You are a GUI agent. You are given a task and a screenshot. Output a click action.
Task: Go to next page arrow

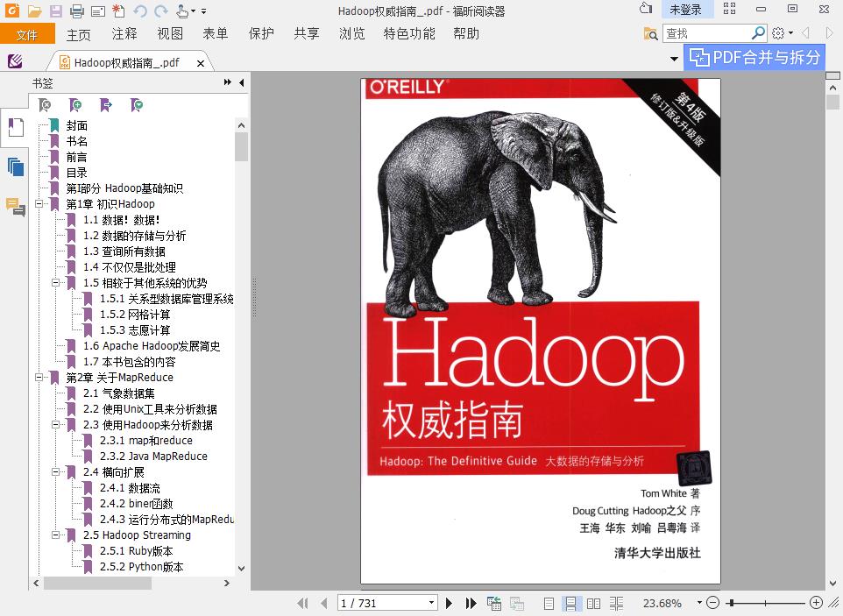449,603
